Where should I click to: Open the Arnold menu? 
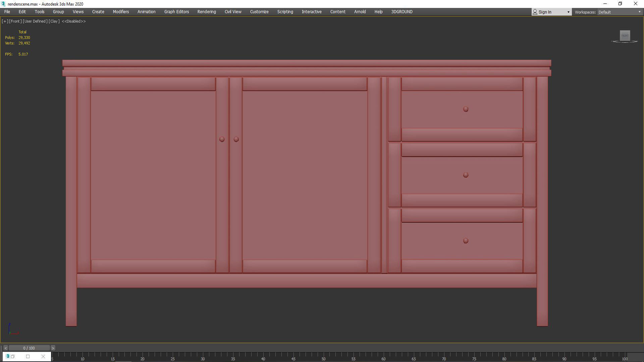pyautogui.click(x=360, y=12)
